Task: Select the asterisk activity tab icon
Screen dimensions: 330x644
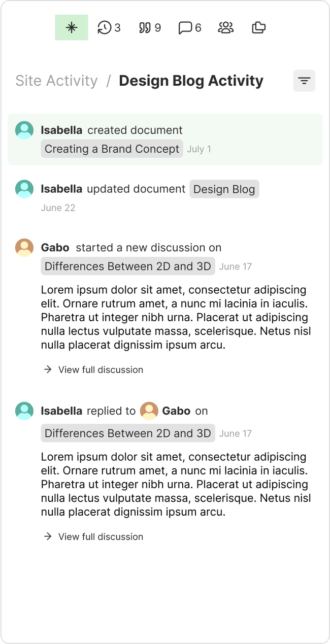Action: (72, 27)
